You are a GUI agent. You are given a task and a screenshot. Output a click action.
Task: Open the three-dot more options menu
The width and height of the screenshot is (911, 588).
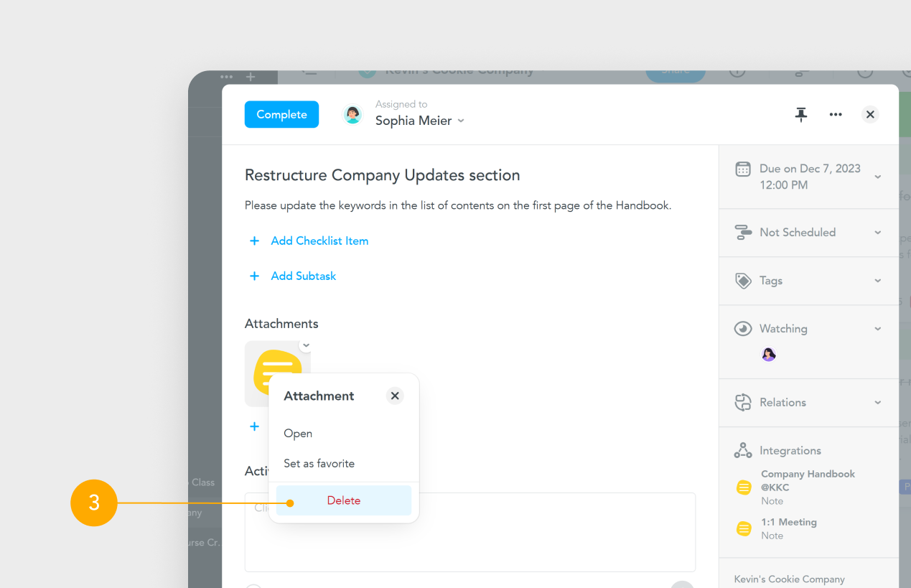click(x=835, y=114)
